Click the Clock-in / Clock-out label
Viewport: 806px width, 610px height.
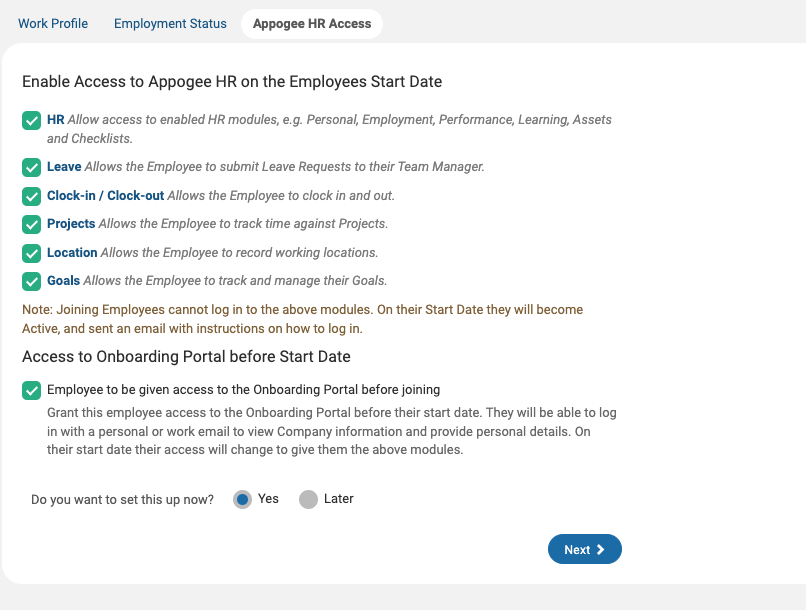coord(107,196)
